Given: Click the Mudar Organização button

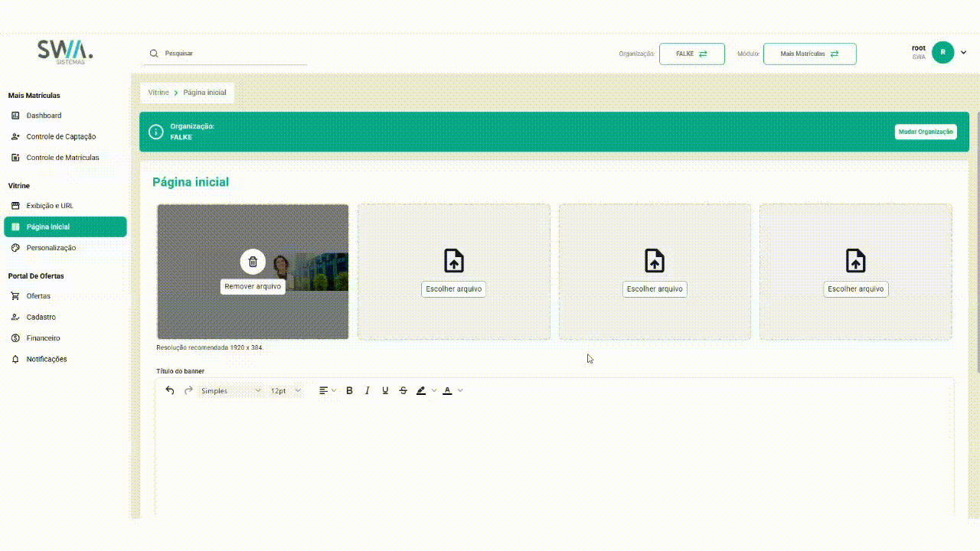Looking at the screenshot, I should click(926, 132).
